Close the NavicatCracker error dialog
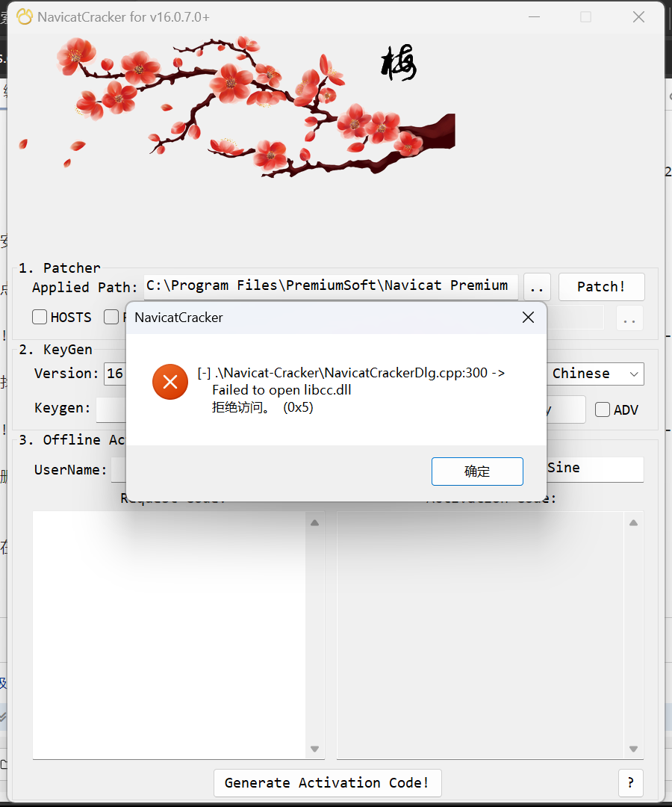This screenshot has width=672, height=807. pos(528,318)
